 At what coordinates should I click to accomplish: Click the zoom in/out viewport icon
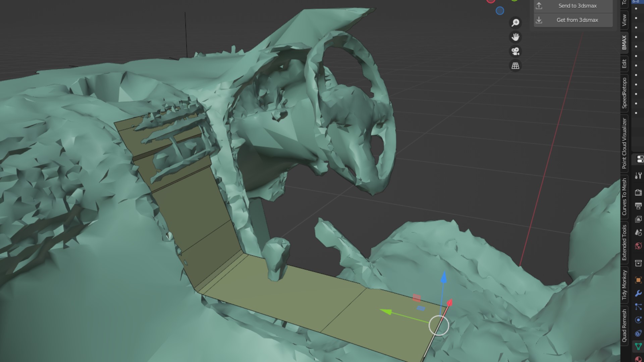pos(516,22)
